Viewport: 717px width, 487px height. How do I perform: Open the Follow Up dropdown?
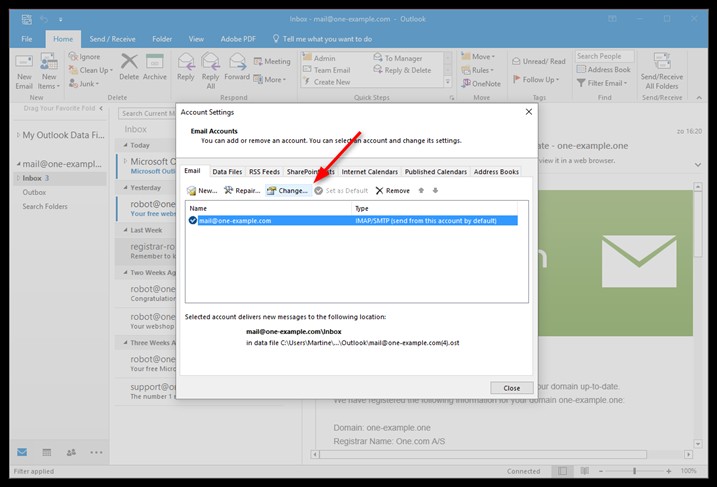point(536,80)
